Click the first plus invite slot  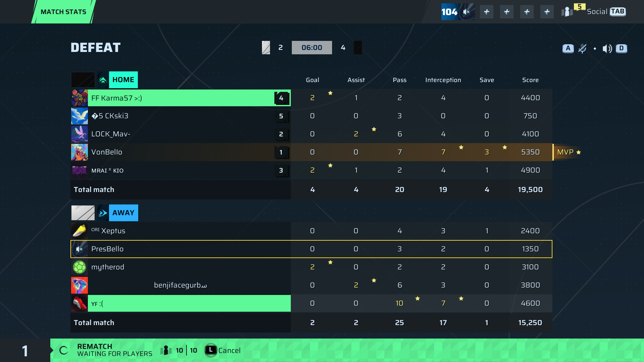487,12
